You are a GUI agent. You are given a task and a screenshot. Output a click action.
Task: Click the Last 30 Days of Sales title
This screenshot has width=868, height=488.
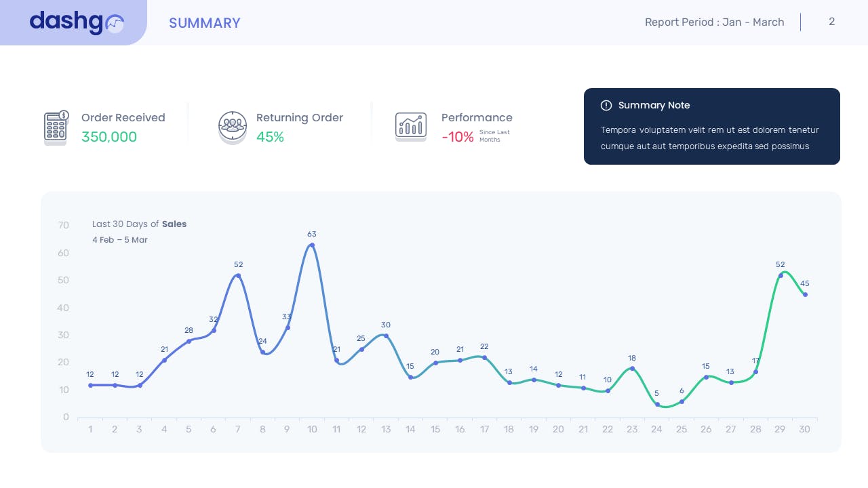coord(139,224)
